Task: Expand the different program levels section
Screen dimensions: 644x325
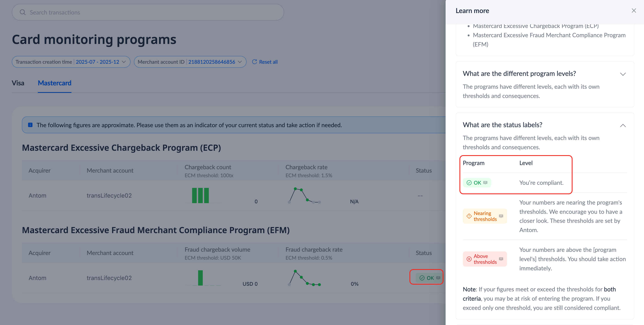Action: click(x=623, y=74)
